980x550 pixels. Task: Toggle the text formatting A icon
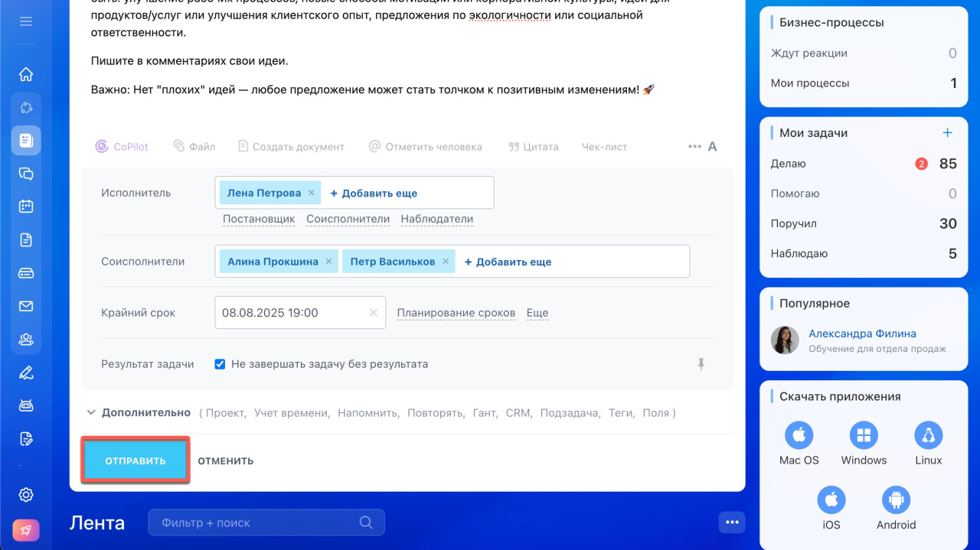coord(712,147)
